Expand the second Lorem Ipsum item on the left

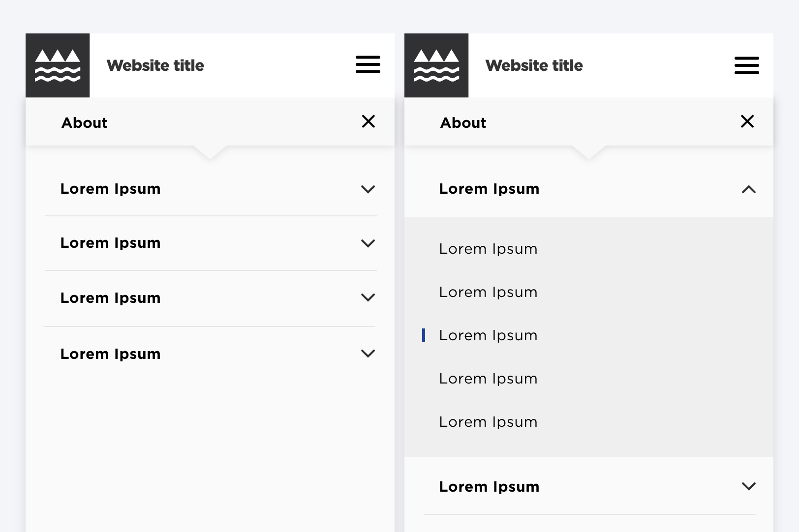[368, 243]
